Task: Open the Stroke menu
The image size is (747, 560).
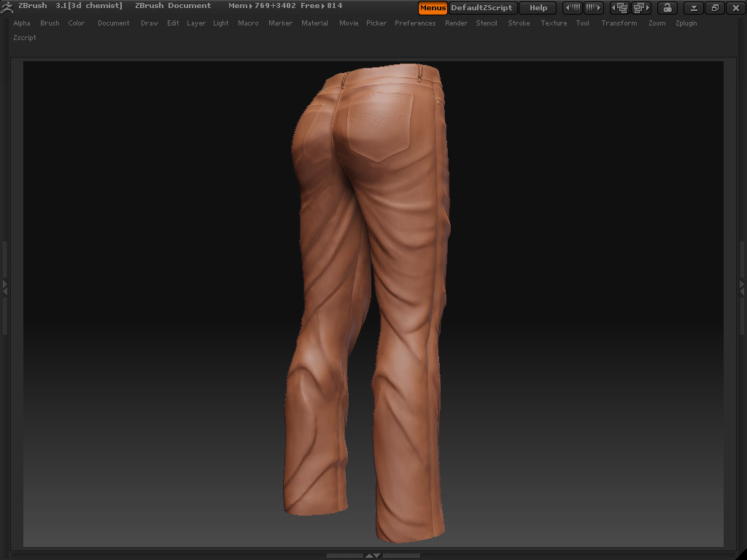Action: coord(519,23)
